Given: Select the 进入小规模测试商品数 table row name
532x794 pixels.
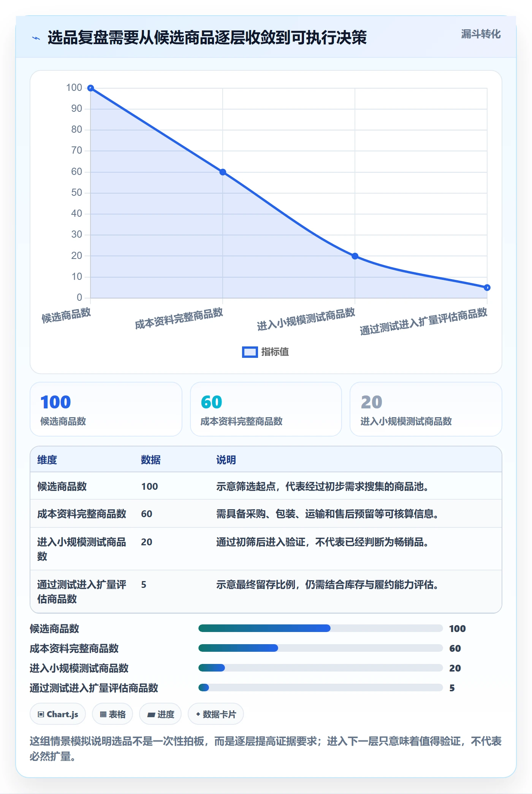Looking at the screenshot, I should click(82, 549).
